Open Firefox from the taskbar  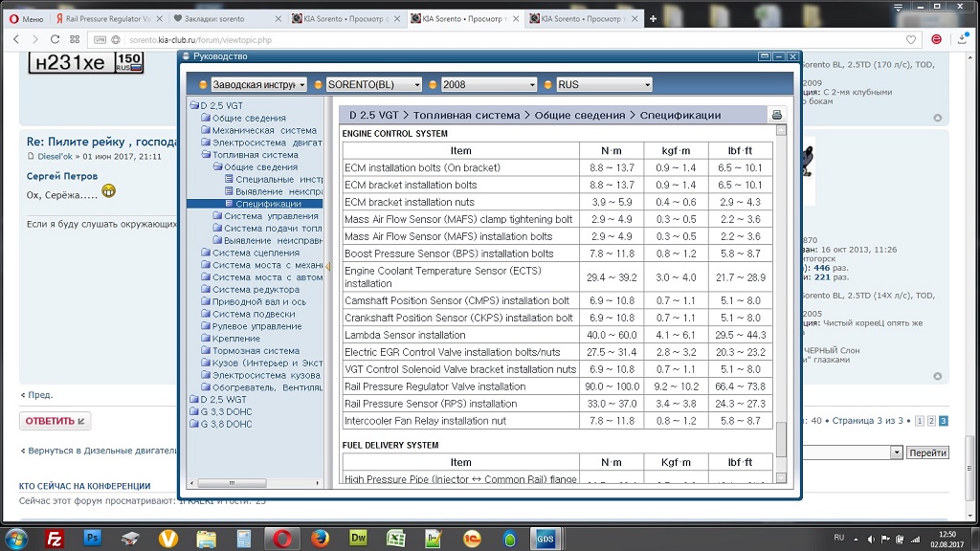click(320, 538)
